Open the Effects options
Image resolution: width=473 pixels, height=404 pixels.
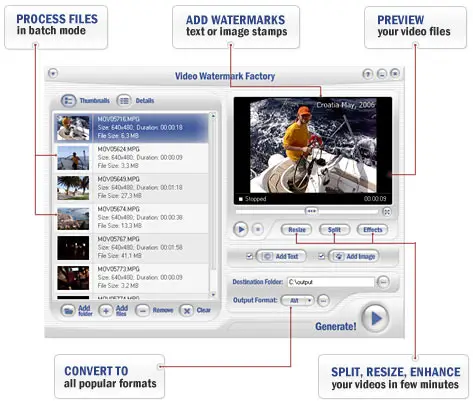372,230
